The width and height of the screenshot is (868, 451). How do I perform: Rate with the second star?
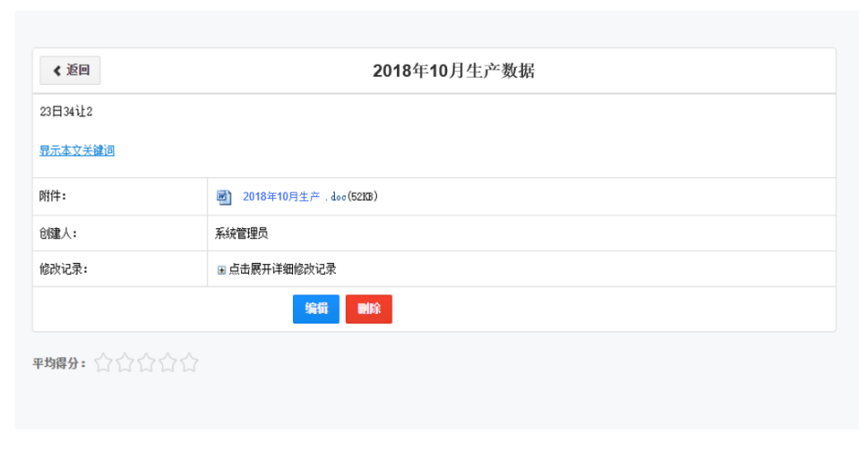click(x=125, y=363)
